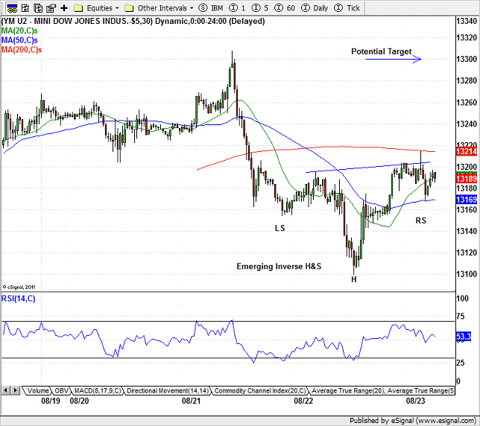Click the second toolbar window-layout icon
480x426 pixels.
point(25,8)
